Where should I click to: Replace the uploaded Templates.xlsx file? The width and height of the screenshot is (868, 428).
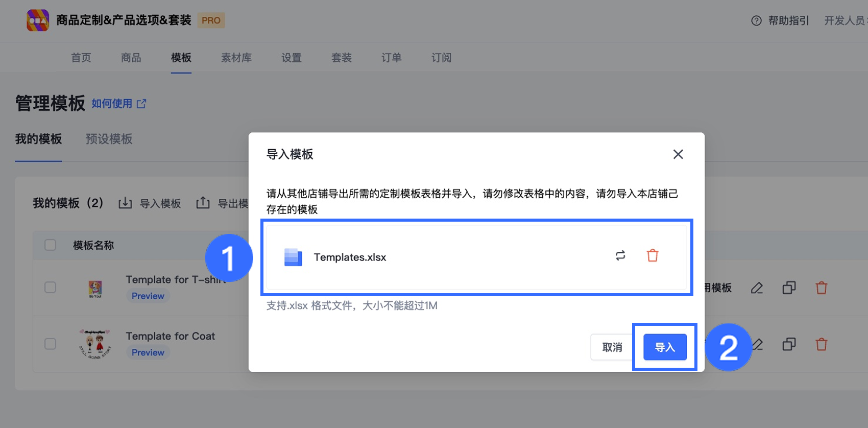pyautogui.click(x=620, y=255)
